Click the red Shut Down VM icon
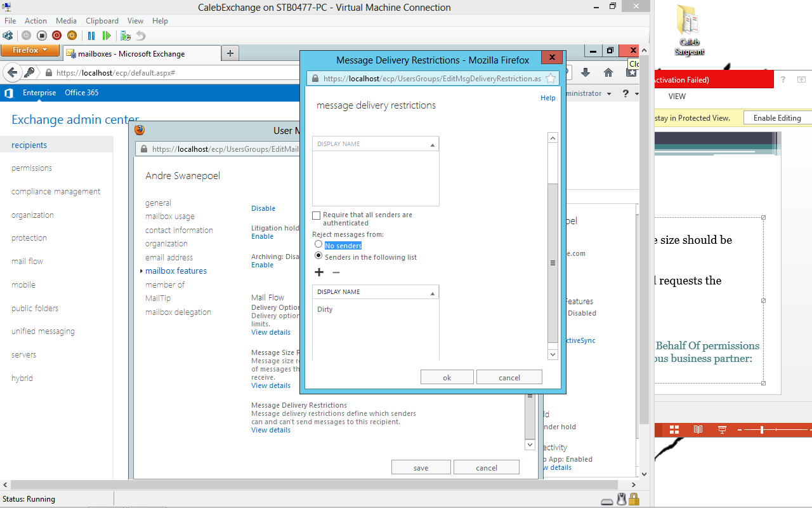Viewport: 812px width, 508px height. pos(56,36)
